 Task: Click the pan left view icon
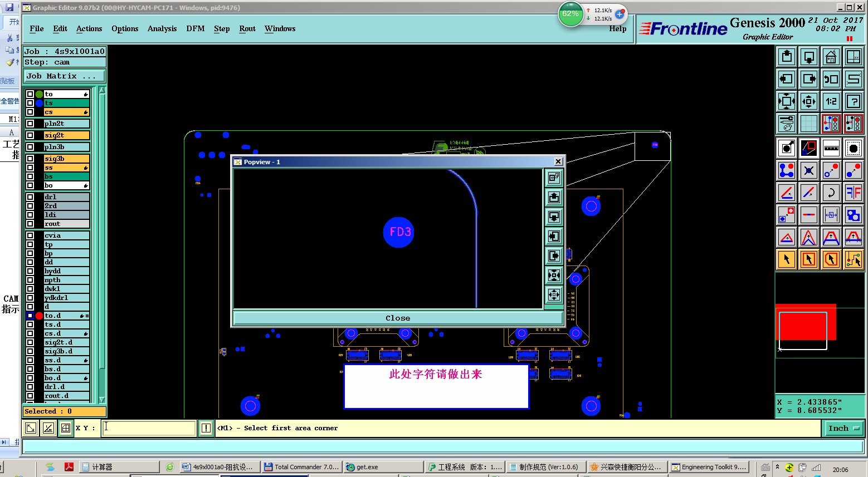pos(787,79)
